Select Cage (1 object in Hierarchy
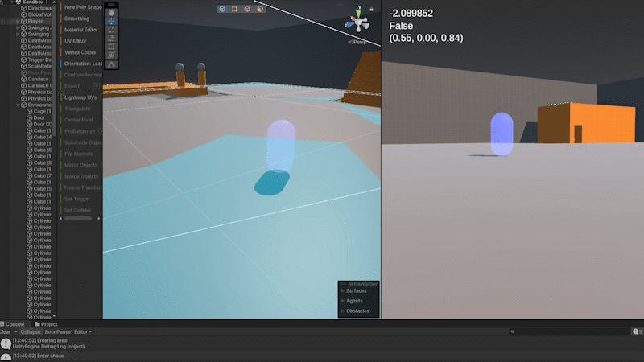Image resolution: width=644 pixels, height=362 pixels. 39,111
